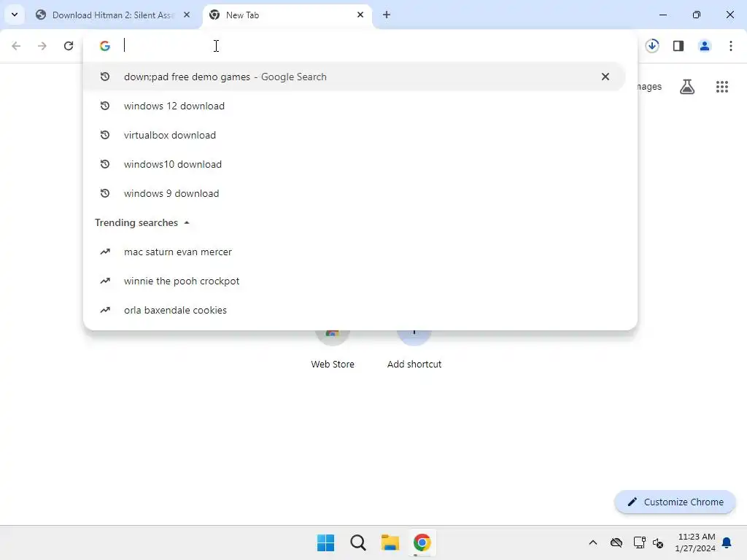This screenshot has height=560, width=747.
Task: Click trending icon beside 'mac saturn evan mercer'
Action: 105,252
